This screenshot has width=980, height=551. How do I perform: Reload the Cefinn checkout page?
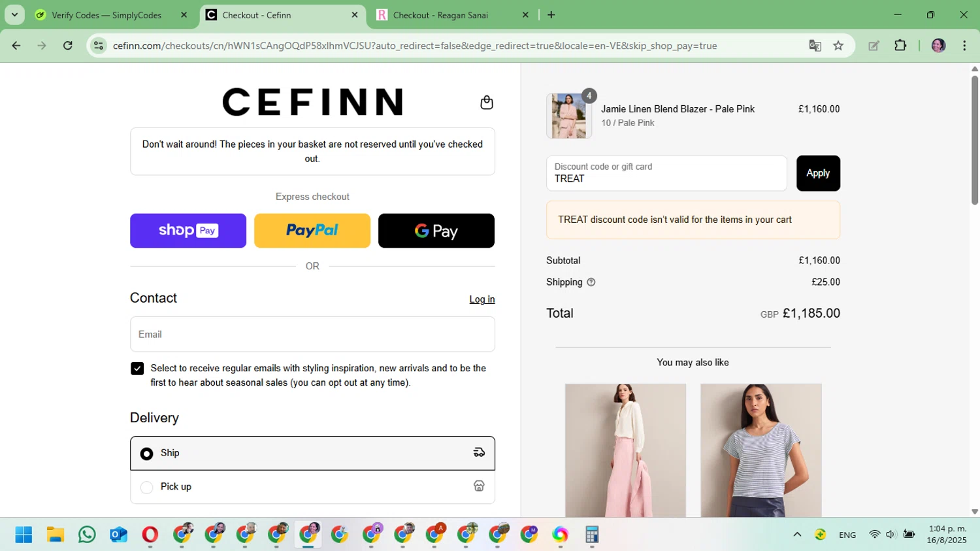click(68, 46)
